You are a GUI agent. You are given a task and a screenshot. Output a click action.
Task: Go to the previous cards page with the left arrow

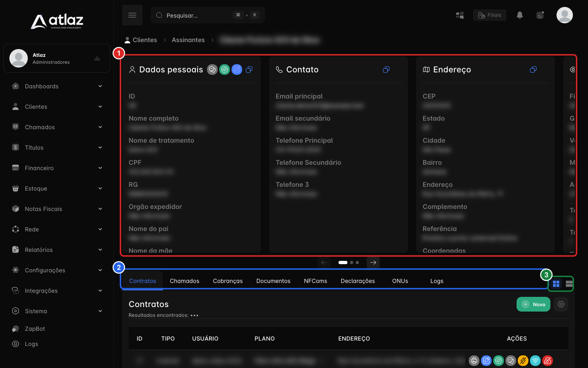point(324,263)
